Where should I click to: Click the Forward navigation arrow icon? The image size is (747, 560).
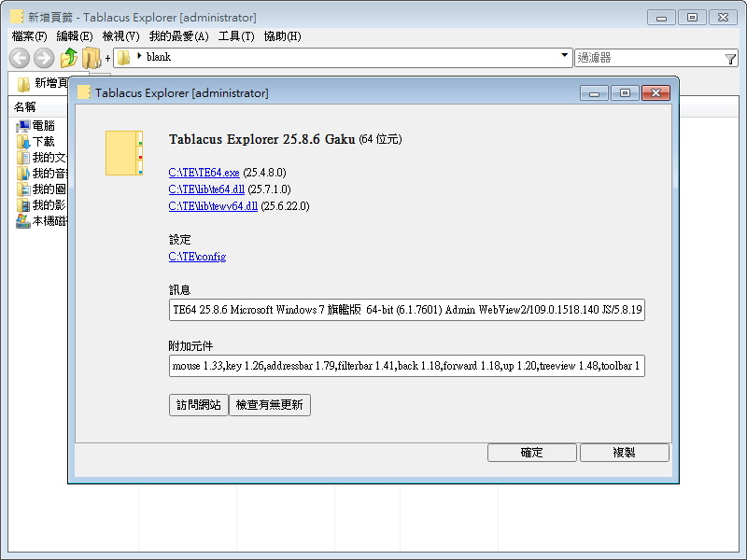pos(44,58)
